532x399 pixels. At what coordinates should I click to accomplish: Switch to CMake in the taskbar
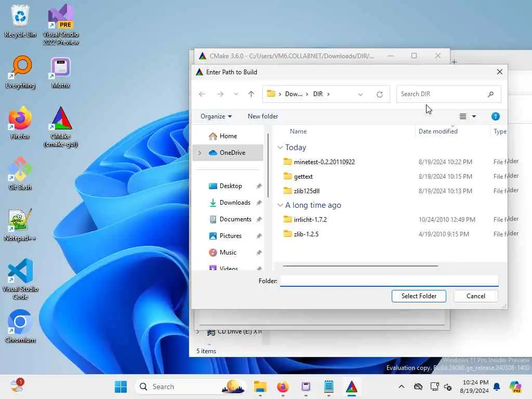pyautogui.click(x=352, y=387)
